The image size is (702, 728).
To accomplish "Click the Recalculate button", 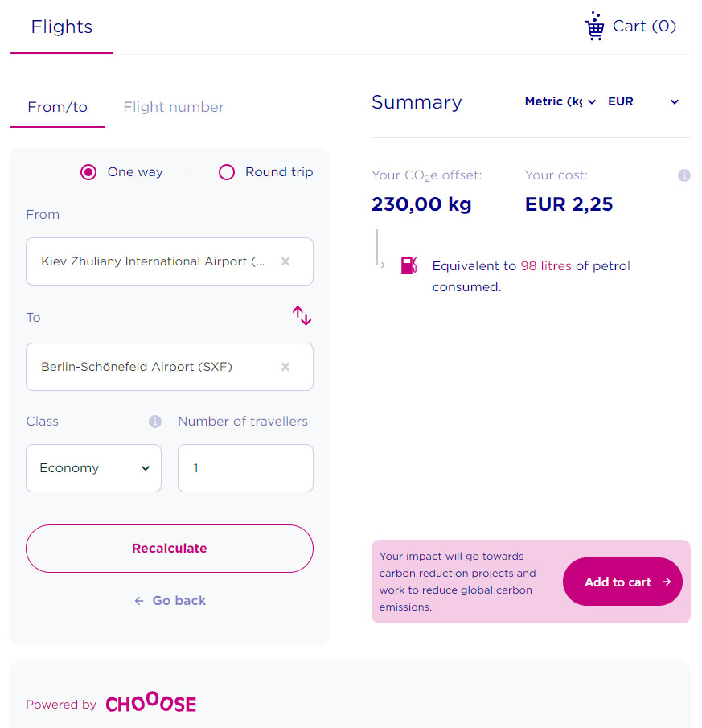I will click(x=170, y=549).
